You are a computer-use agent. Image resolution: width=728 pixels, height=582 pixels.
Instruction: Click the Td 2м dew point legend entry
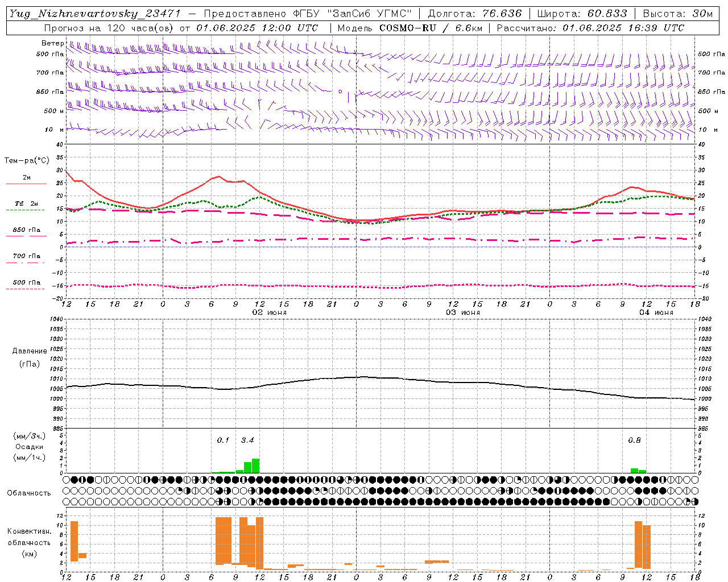(x=26, y=203)
